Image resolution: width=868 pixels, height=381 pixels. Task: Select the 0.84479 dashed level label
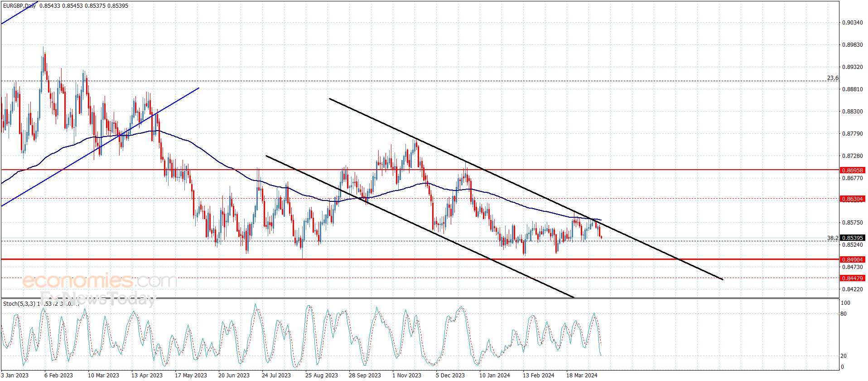click(x=852, y=278)
